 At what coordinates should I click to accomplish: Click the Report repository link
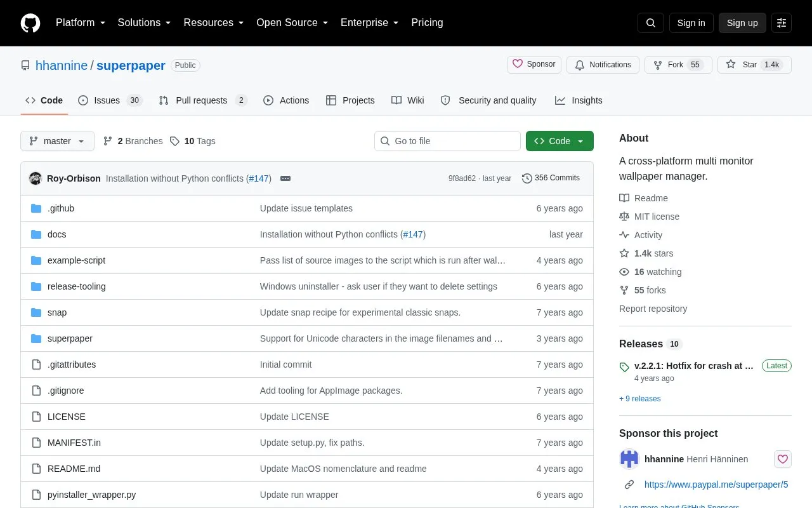pos(653,309)
